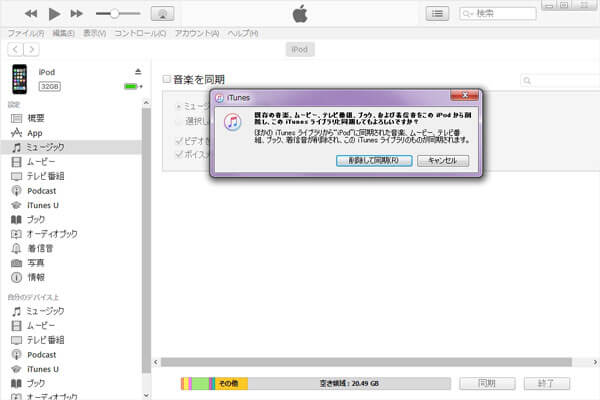Open ブック under 自分のデバイス上
This screenshot has height=400, width=600.
(71, 383)
